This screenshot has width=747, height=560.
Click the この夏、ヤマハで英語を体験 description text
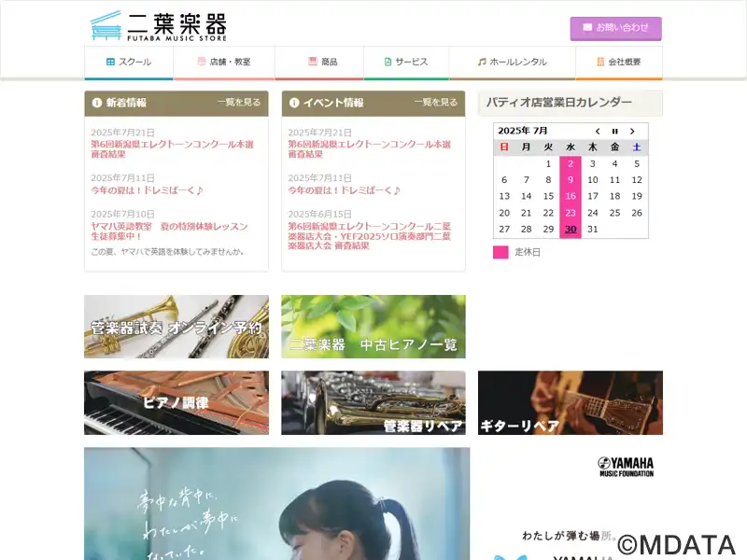[x=168, y=252]
